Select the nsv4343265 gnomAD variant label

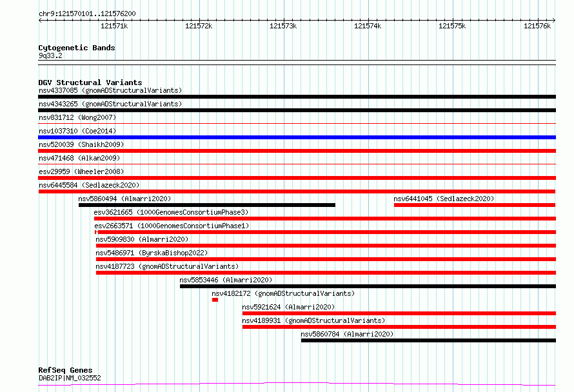(110, 104)
